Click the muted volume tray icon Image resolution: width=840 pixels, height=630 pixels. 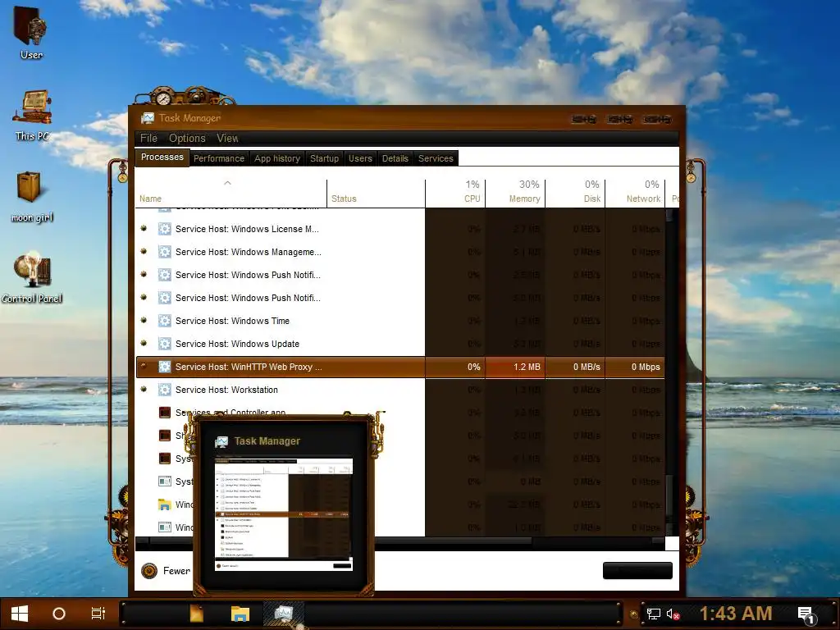[673, 614]
